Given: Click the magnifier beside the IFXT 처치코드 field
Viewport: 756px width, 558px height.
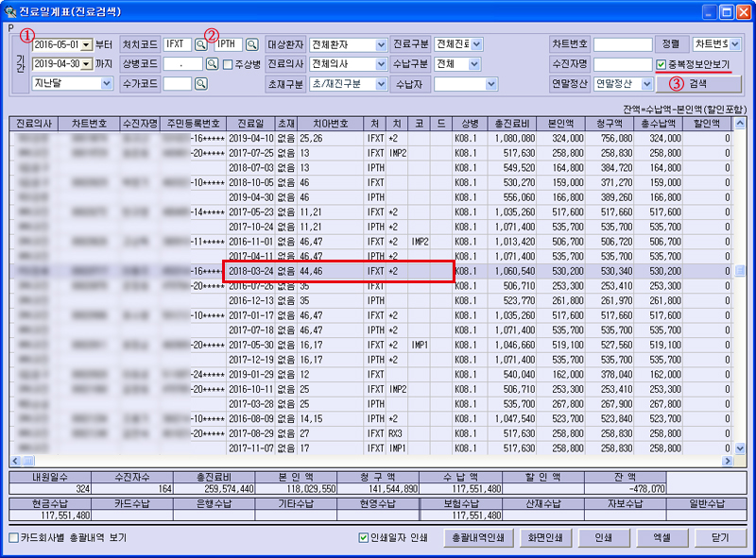Looking at the screenshot, I should point(200,44).
